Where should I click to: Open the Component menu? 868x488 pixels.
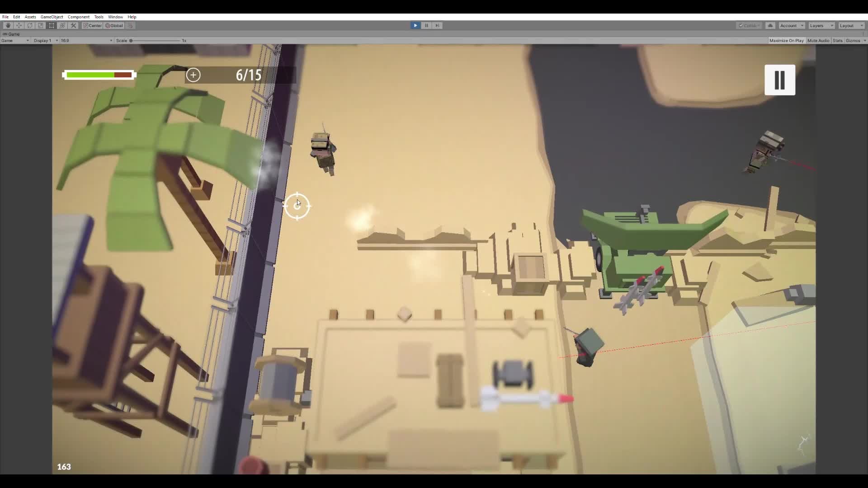(78, 17)
